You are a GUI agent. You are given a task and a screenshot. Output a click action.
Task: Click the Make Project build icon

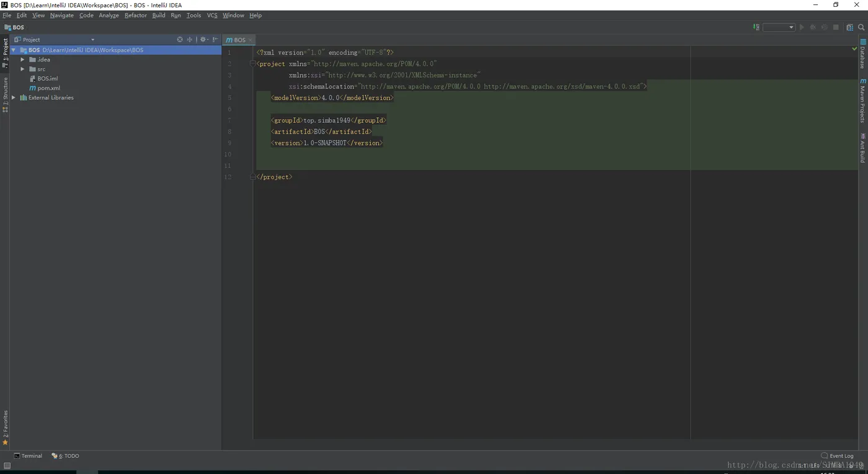[x=756, y=27]
